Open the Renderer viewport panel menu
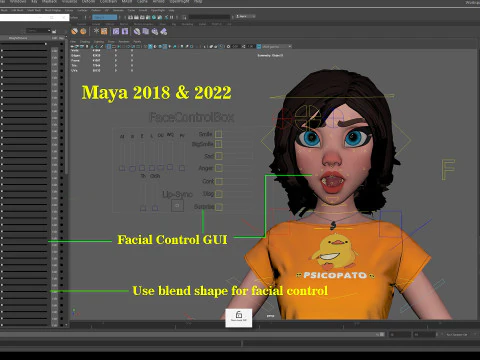Screen dimensions: 480x360 pos(124,42)
